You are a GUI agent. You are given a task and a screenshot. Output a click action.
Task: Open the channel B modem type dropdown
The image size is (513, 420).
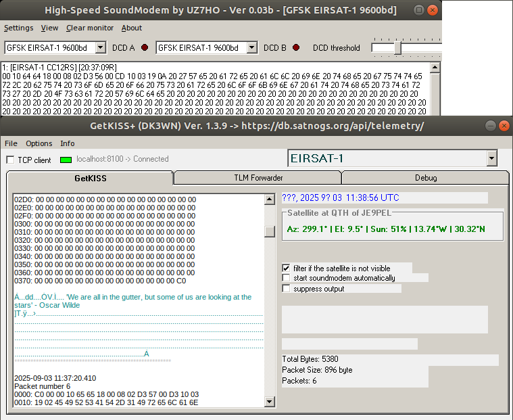[x=252, y=47]
